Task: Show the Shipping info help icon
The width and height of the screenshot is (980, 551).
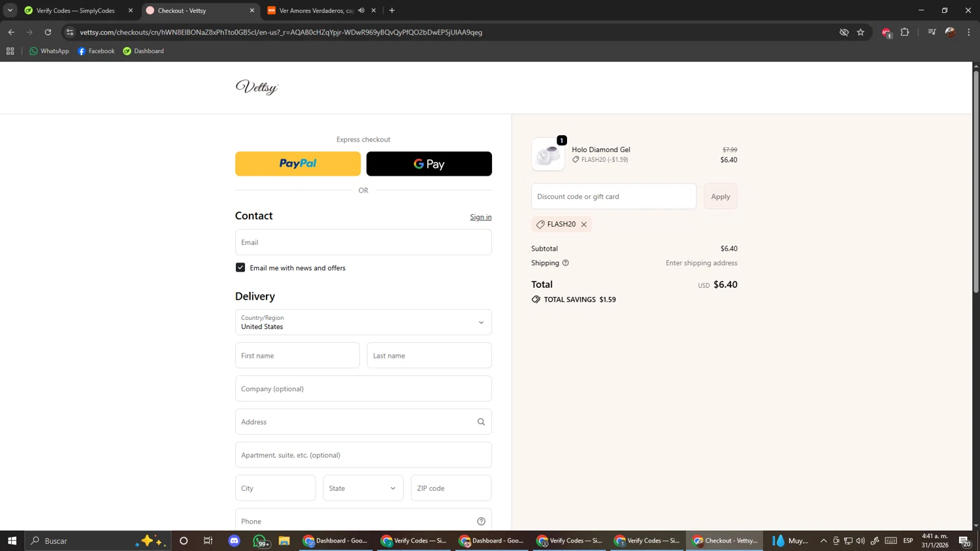Action: (x=566, y=263)
